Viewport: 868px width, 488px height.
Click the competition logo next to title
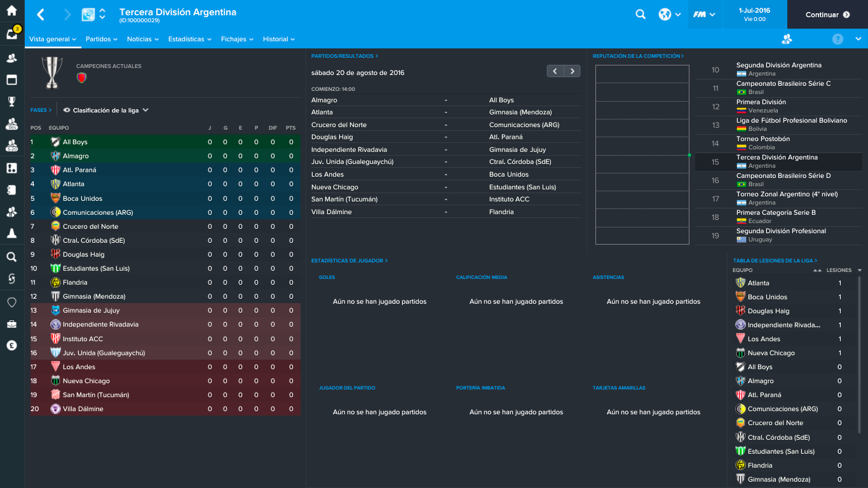click(88, 14)
